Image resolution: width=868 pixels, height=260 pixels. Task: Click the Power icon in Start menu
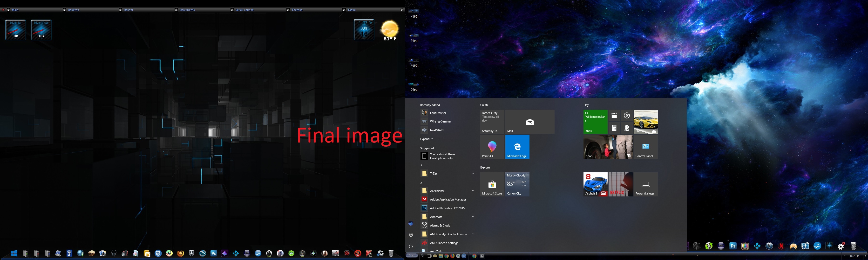(411, 246)
